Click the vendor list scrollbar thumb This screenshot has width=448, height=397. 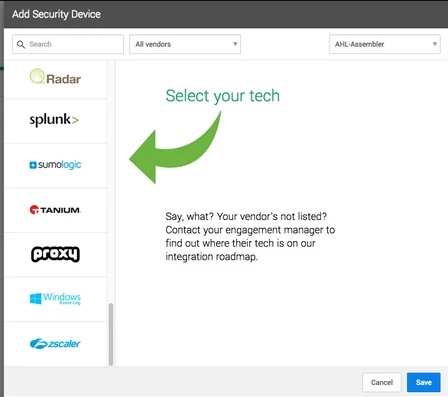[111, 334]
